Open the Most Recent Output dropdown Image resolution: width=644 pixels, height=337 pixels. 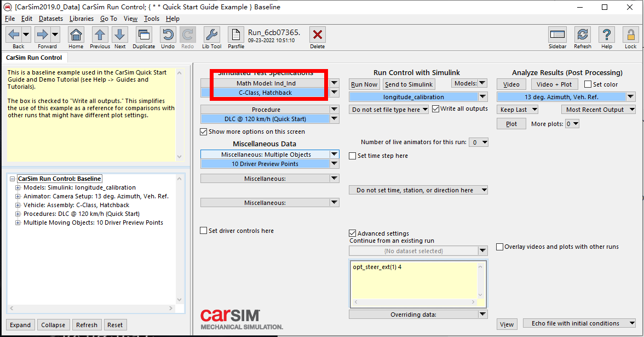click(x=599, y=110)
